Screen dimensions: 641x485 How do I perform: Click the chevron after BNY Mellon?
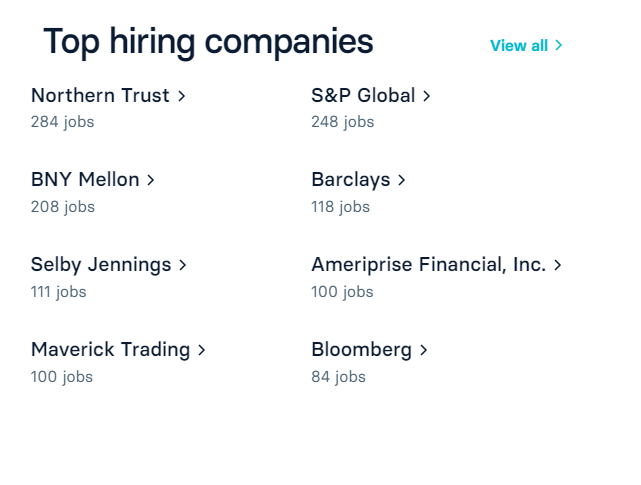tap(151, 180)
